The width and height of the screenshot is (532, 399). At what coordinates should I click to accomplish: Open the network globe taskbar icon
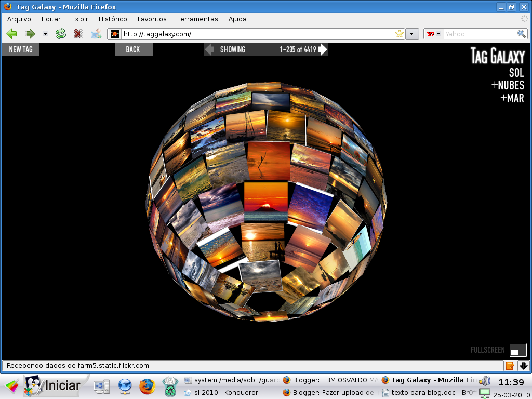[125, 387]
